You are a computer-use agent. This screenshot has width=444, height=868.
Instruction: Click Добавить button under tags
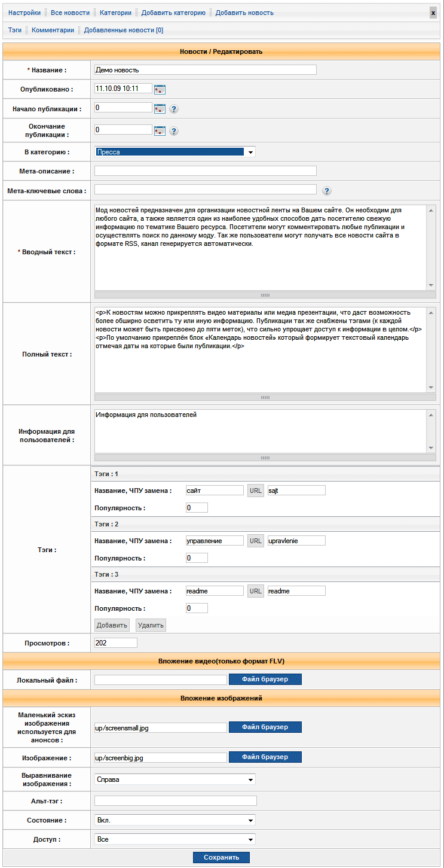[112, 625]
